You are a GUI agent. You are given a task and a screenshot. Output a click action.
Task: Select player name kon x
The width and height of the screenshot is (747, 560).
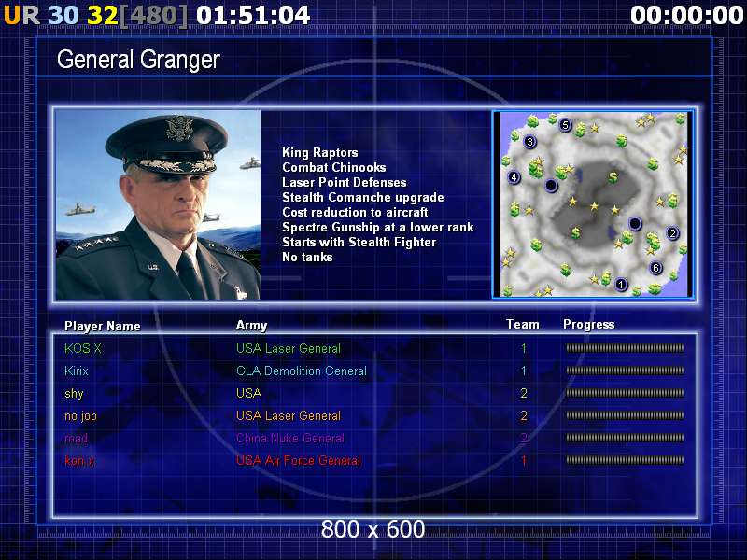pyautogui.click(x=79, y=460)
